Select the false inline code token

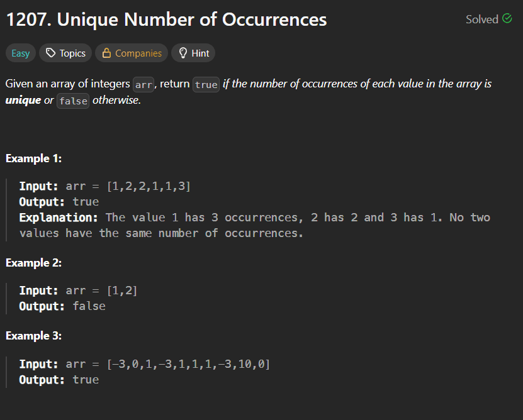coord(72,101)
